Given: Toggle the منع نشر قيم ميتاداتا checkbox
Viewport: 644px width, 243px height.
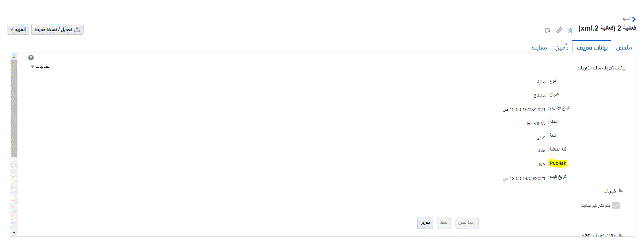Looking at the screenshot, I should pyautogui.click(x=616, y=206).
